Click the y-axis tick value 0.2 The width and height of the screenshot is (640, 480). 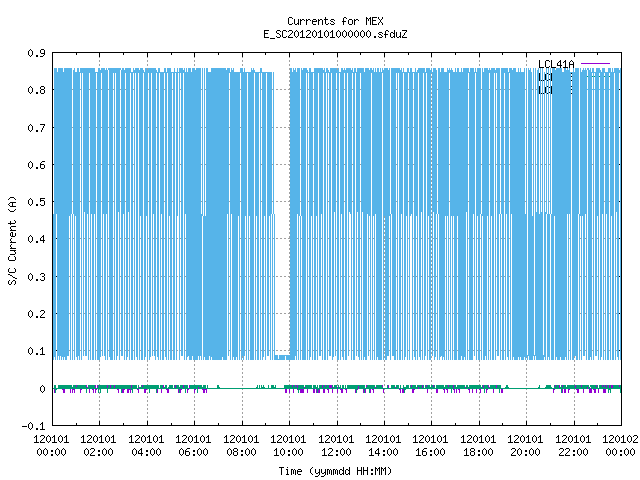pyautogui.click(x=36, y=314)
